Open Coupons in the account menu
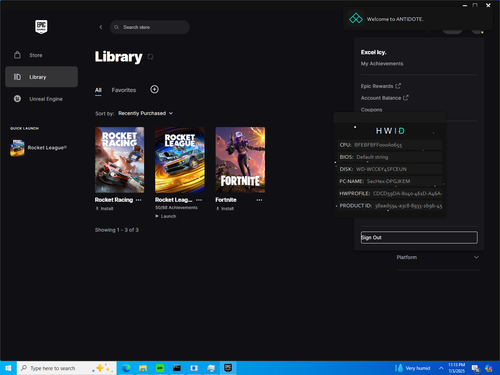The image size is (500, 375). (371, 110)
